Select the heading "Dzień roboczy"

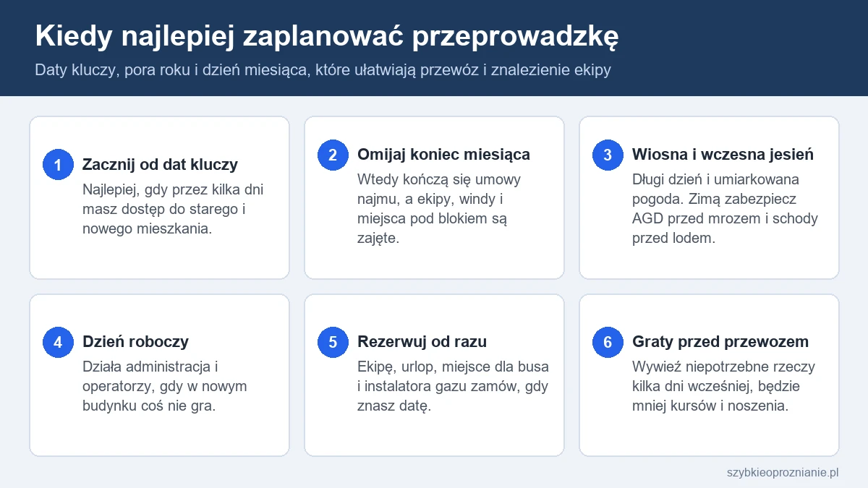[135, 341]
